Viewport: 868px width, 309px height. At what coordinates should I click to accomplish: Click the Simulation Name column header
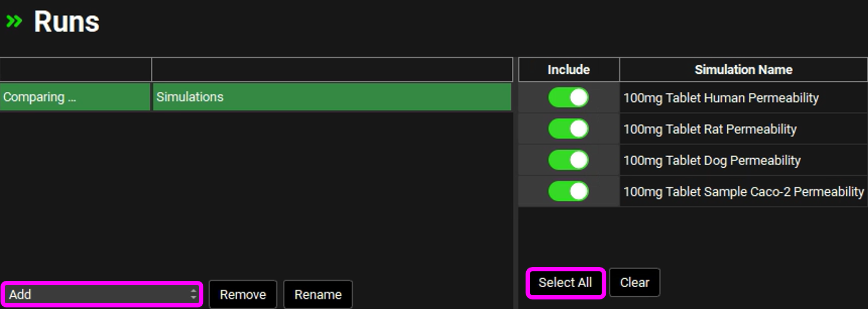[743, 70]
